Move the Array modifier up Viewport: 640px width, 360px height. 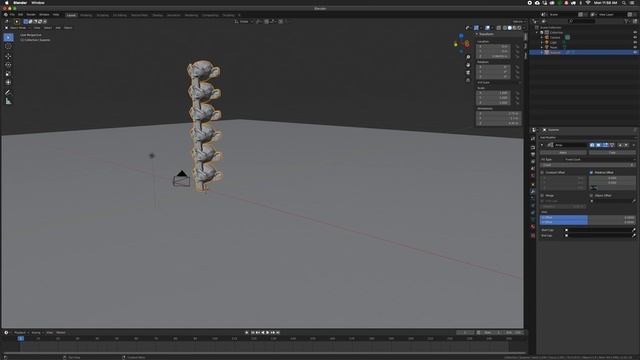coord(620,145)
